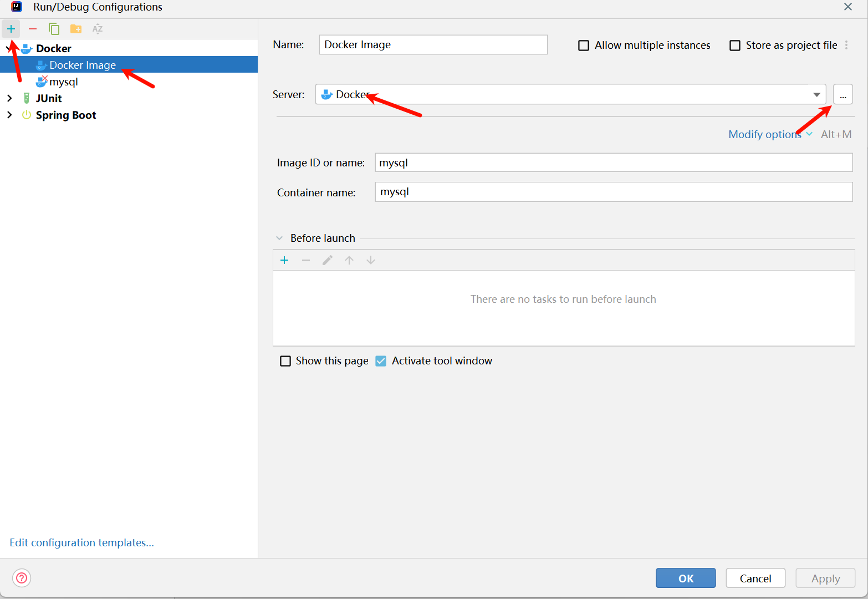Screen dimensions: 868x599
Task: Select the mysql Docker configuration
Action: pyautogui.click(x=63, y=82)
